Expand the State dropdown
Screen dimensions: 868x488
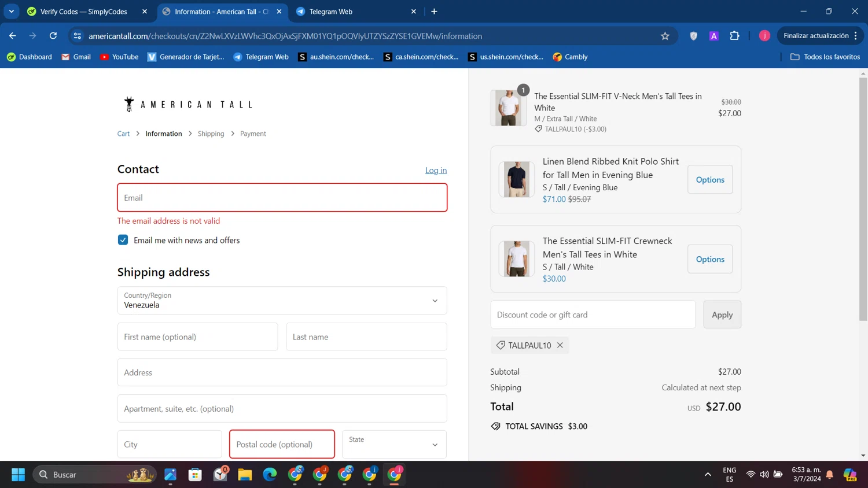pos(394,444)
